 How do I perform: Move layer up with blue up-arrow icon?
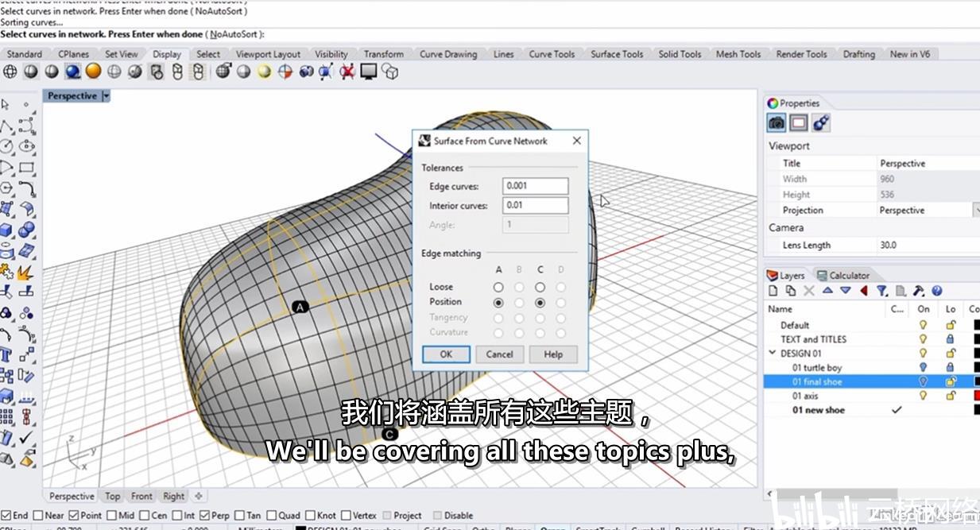coord(827,291)
